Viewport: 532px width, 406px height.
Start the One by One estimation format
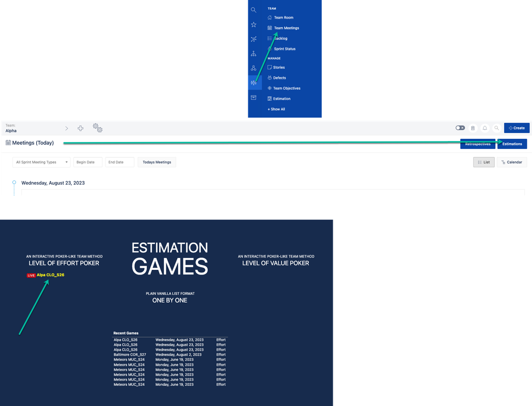coord(170,300)
